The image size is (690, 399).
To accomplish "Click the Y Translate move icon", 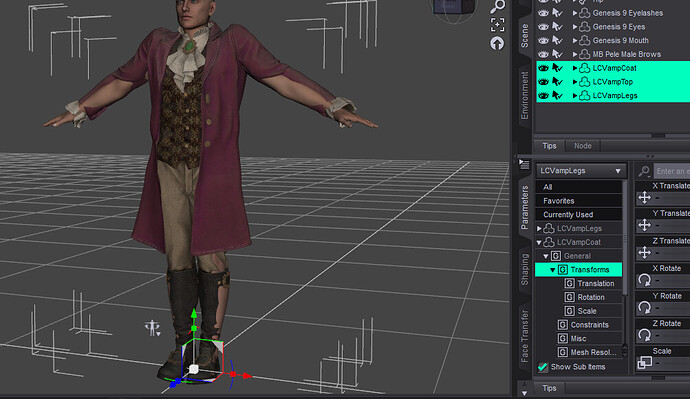I will tap(644, 225).
